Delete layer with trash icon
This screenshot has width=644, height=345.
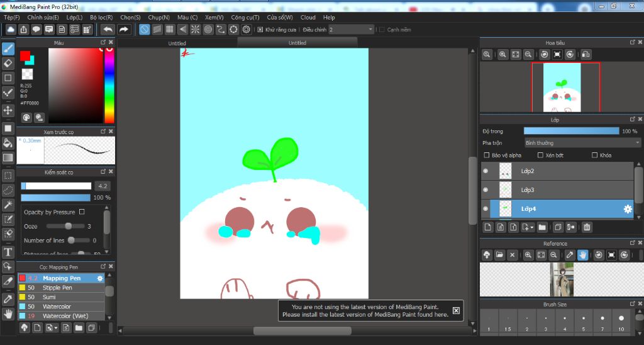[x=587, y=227]
